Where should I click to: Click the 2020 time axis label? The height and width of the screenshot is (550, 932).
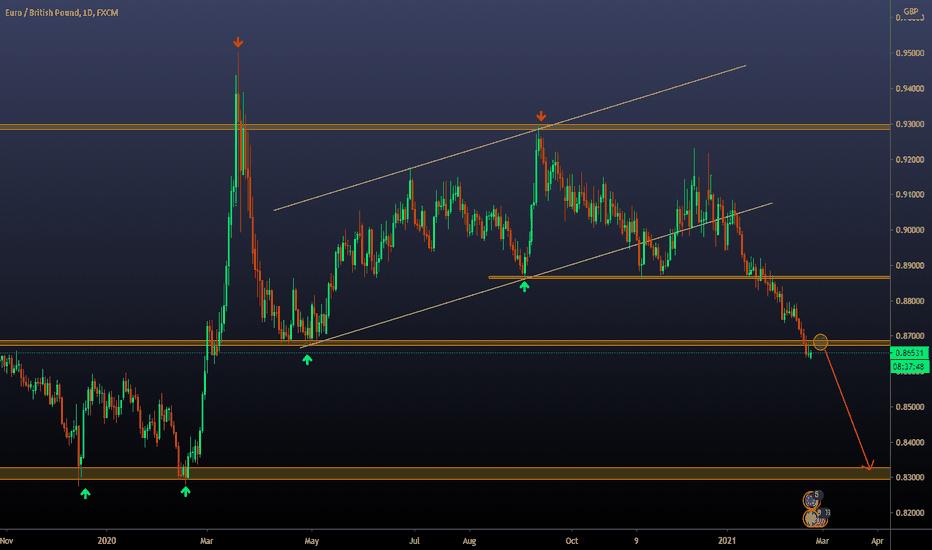pyautogui.click(x=106, y=540)
